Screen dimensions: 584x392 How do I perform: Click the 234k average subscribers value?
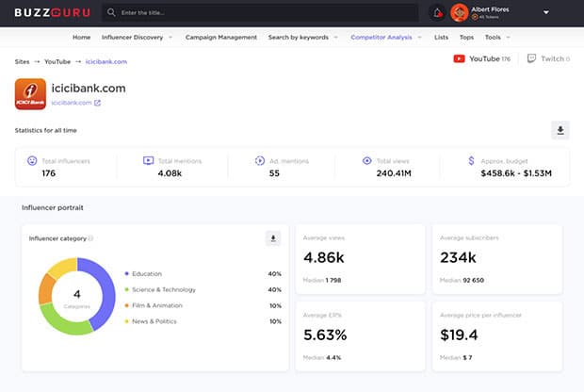458,257
